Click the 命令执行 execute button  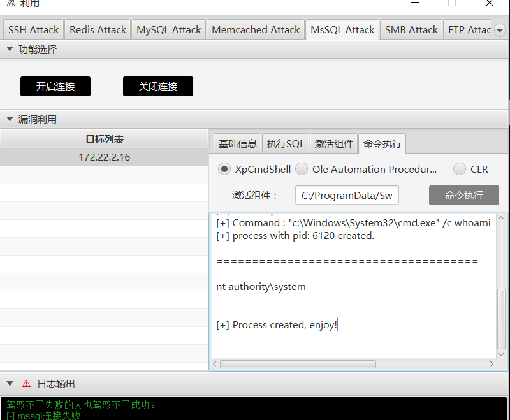tap(463, 196)
